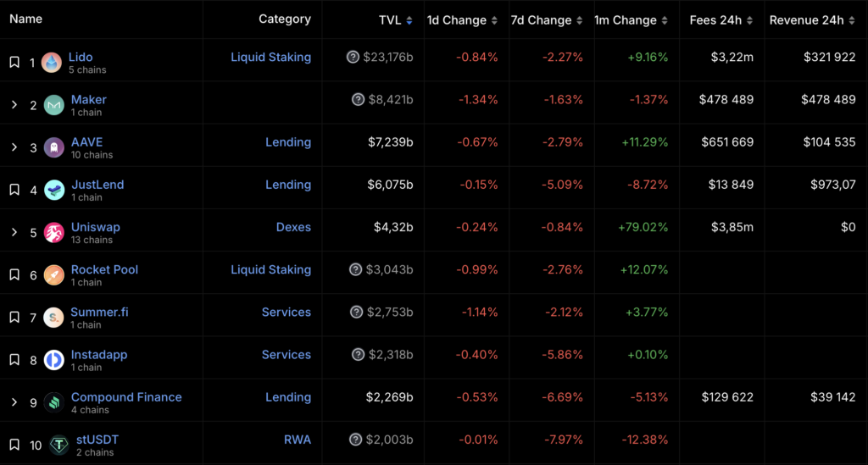
Task: Open the Summer.fi protocol link
Action: (99, 312)
